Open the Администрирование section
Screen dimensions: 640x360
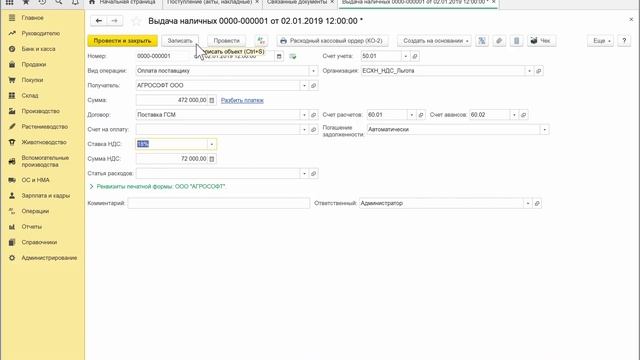point(49,258)
